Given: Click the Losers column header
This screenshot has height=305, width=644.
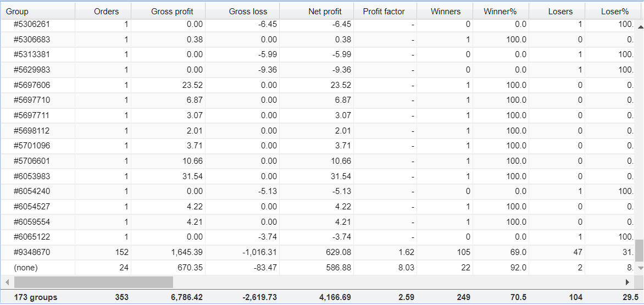Looking at the screenshot, I should coord(557,11).
